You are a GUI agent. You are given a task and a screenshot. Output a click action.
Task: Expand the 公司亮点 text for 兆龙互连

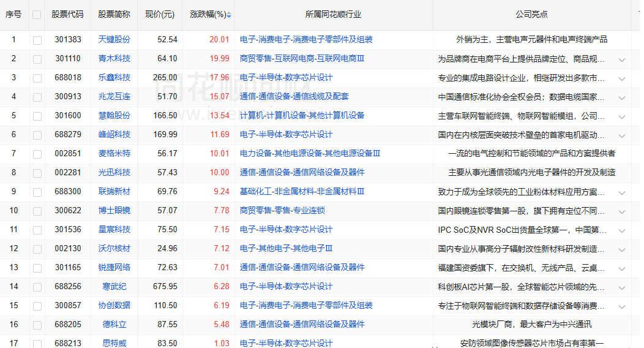click(622, 98)
